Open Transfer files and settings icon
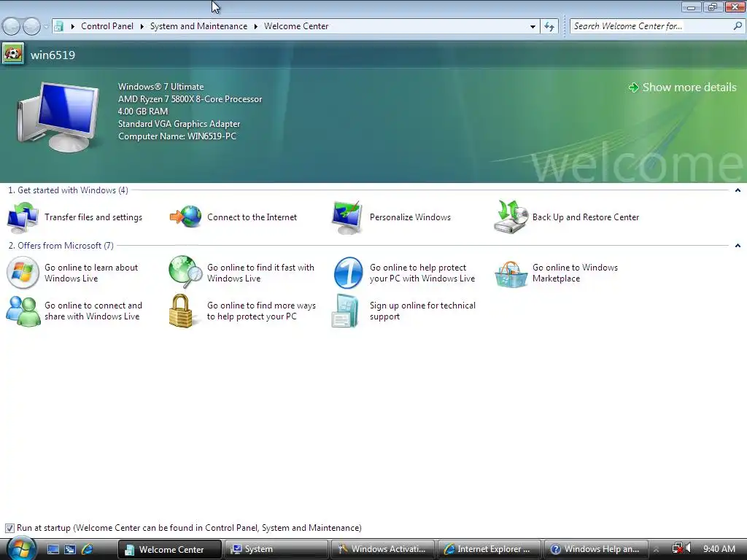 23,217
